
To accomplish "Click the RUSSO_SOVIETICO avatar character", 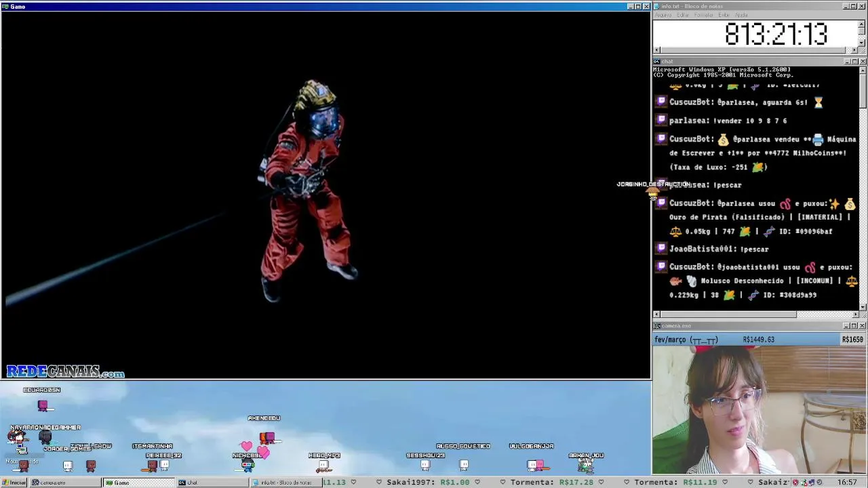I will point(464,465).
